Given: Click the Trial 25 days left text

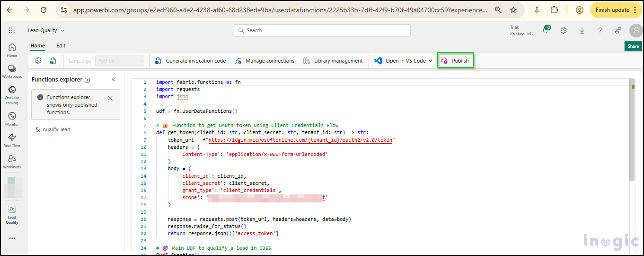Looking at the screenshot, I should (x=521, y=30).
